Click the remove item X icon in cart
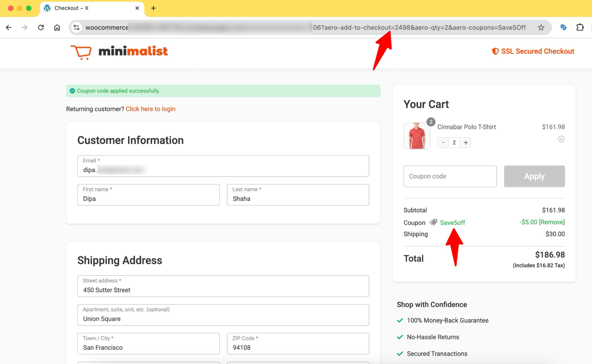This screenshot has height=364, width=592. [x=561, y=139]
